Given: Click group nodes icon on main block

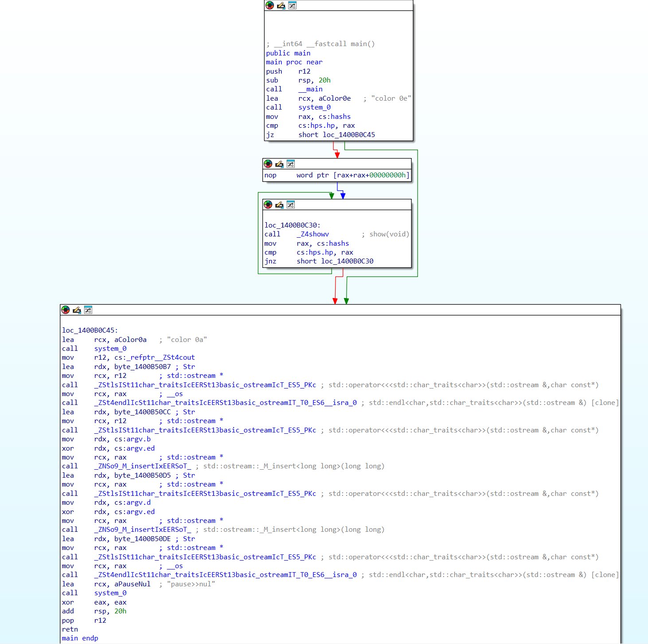Looking at the screenshot, I should (292, 5).
